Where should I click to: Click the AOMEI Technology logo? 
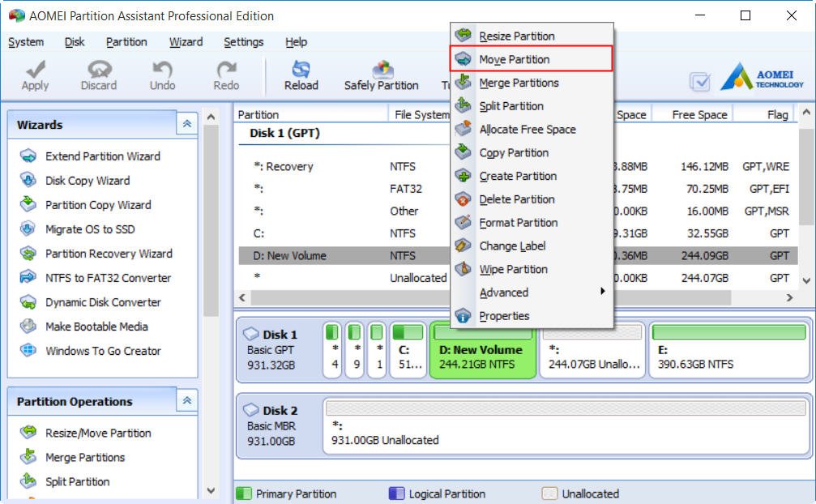tap(763, 77)
